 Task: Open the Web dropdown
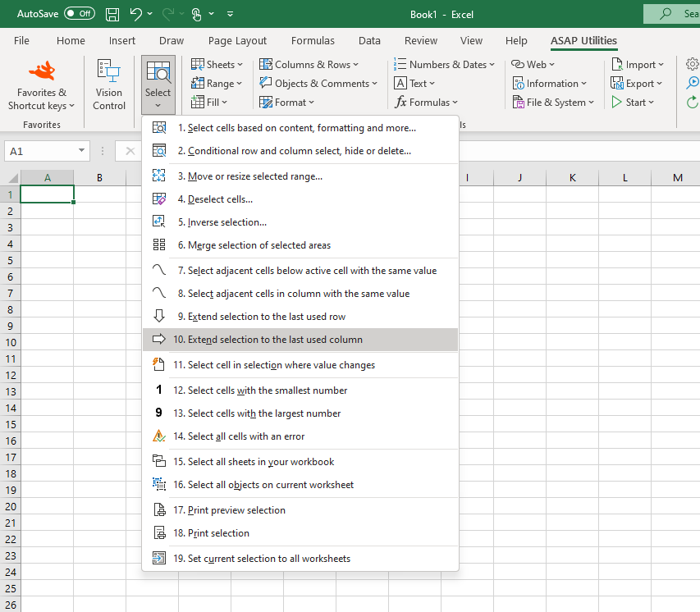pyautogui.click(x=533, y=64)
